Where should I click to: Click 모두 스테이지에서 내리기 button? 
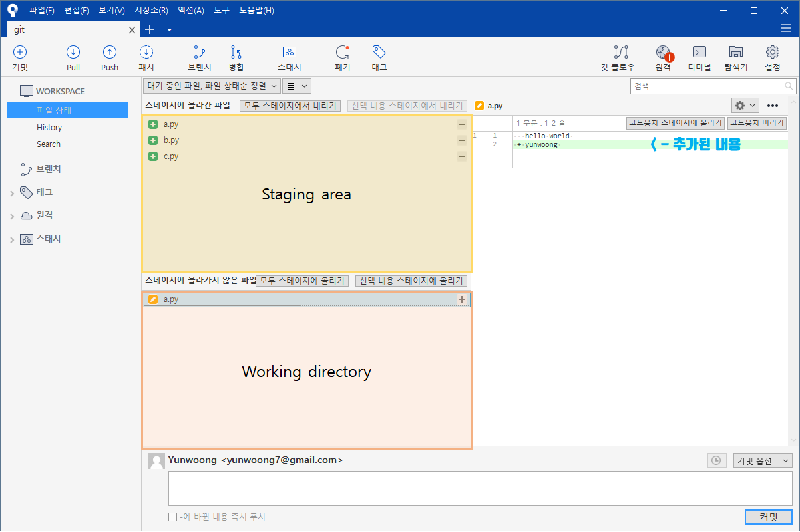pyautogui.click(x=290, y=106)
